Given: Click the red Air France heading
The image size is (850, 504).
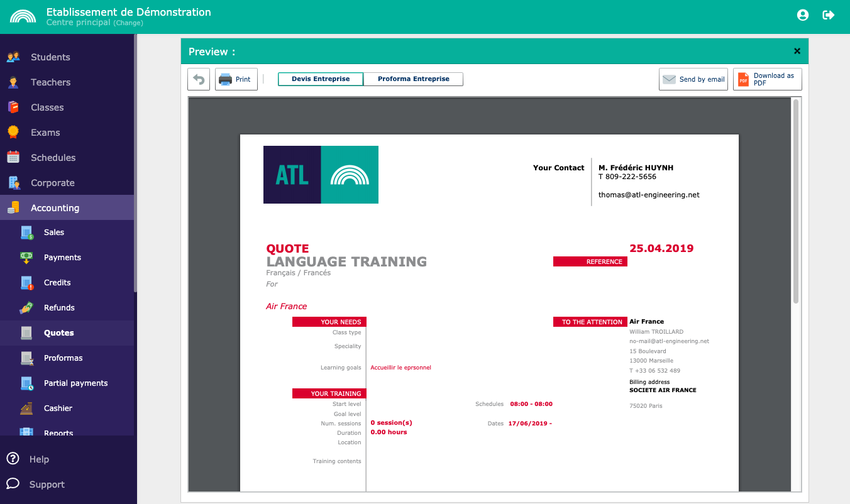Looking at the screenshot, I should click(x=287, y=306).
